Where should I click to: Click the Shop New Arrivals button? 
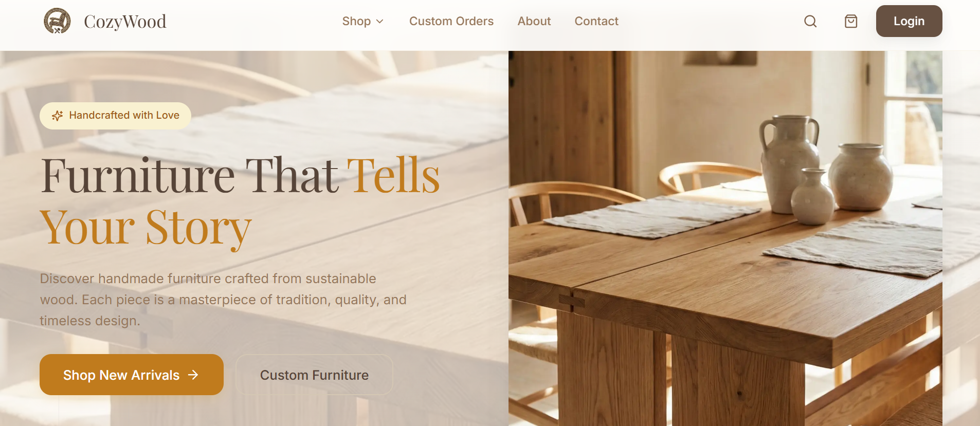(x=132, y=375)
